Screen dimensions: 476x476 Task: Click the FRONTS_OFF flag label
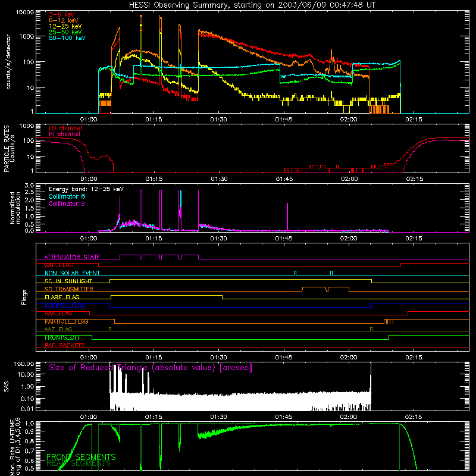click(62, 337)
